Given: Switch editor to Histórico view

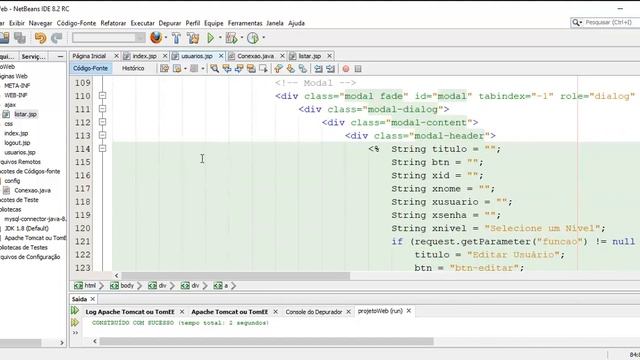Looking at the screenshot, I should click(x=133, y=68).
